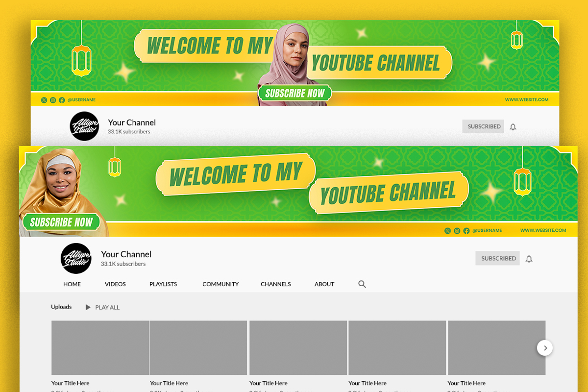Click the next arrow on uploads carousel
The height and width of the screenshot is (392, 588).
point(545,348)
